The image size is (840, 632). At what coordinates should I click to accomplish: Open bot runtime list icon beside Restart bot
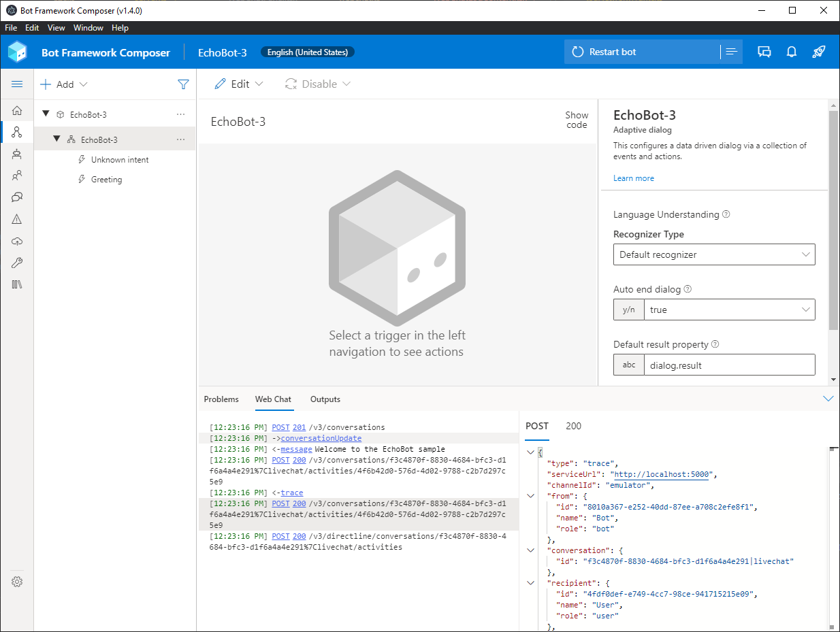732,52
